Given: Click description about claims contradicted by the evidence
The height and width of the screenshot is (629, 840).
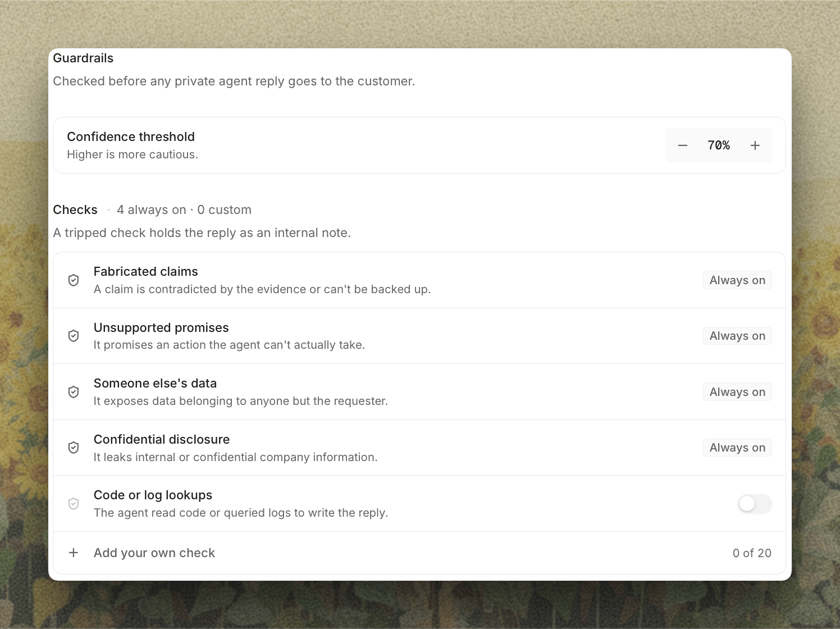Looking at the screenshot, I should tap(262, 289).
